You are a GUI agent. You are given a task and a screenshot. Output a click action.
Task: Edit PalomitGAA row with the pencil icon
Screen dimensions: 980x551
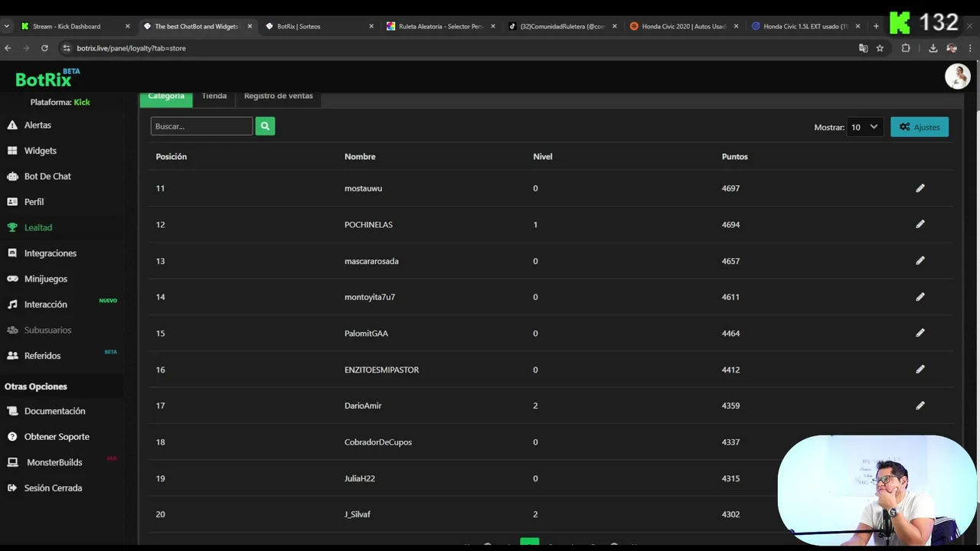tap(920, 333)
